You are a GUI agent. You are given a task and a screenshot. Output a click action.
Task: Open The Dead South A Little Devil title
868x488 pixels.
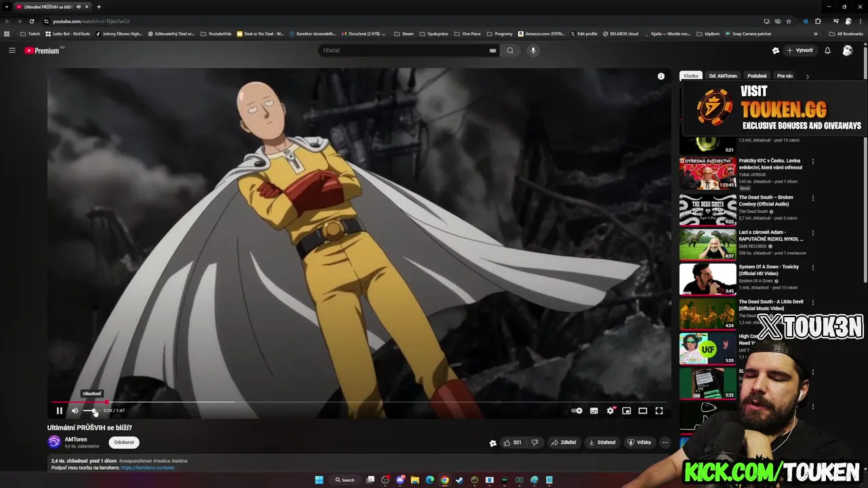point(771,305)
